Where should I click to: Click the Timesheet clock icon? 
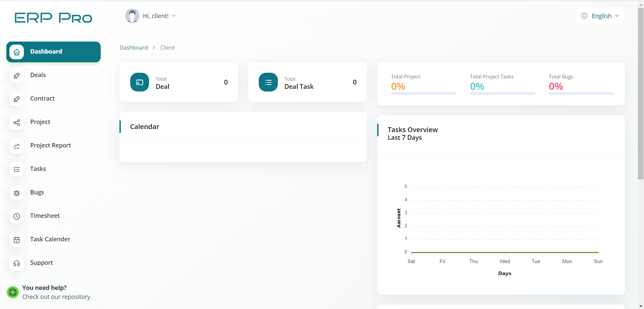(x=16, y=216)
